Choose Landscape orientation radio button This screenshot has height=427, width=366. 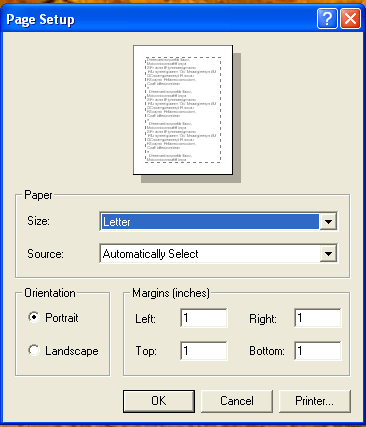click(34, 350)
